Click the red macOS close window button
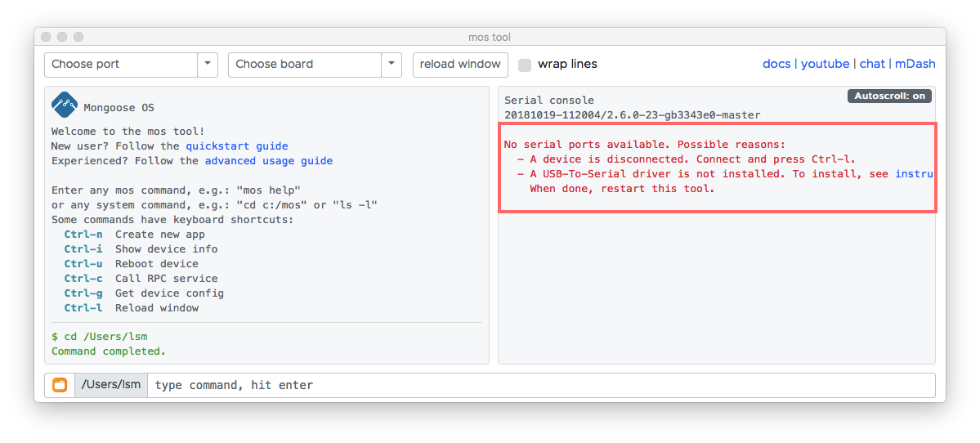The image size is (980, 443). (47, 37)
